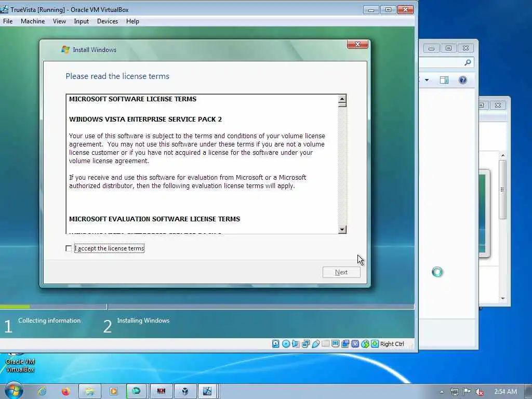Click "WINDOWS VISTA ENTERPRISE SERVICE PACK 2" heading
532x399 pixels.
click(x=145, y=119)
